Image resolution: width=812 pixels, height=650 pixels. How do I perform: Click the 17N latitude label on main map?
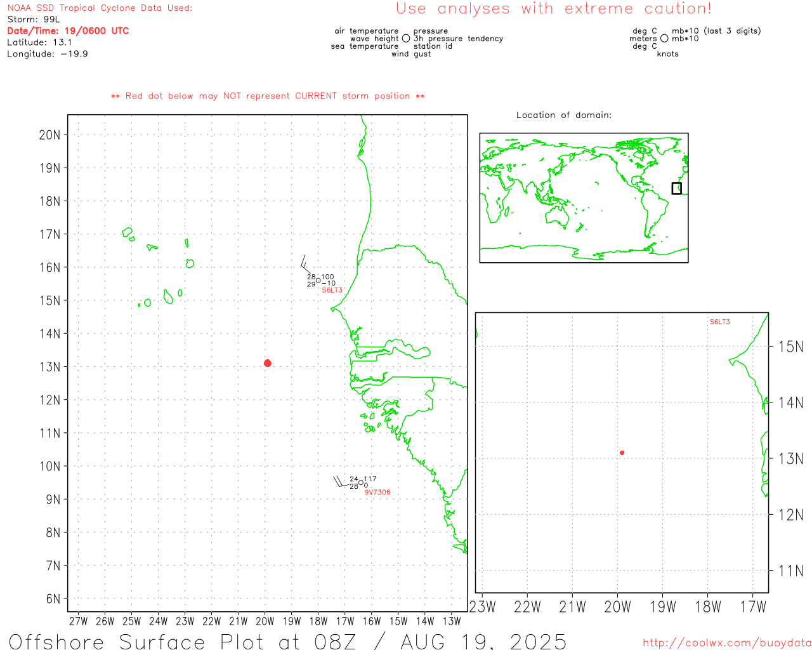[49, 234]
